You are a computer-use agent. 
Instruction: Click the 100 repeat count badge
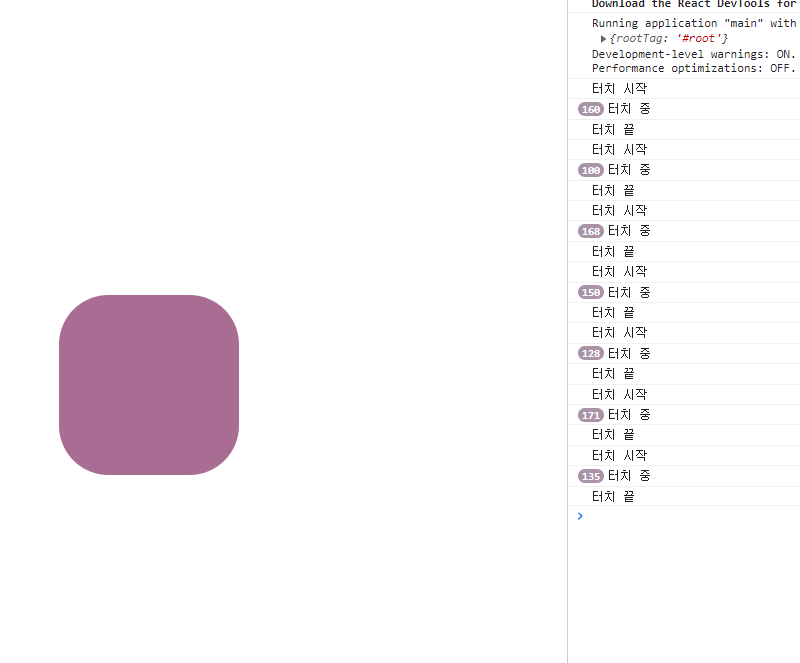point(591,170)
